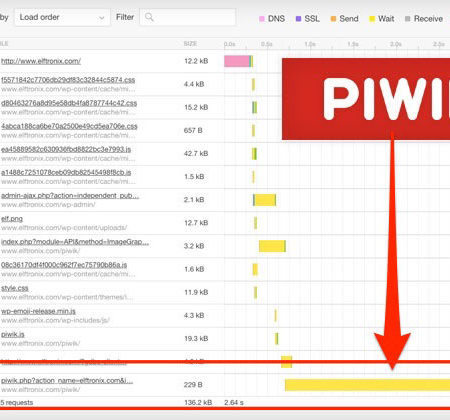Open the 08c36170df4f000c962f7ec75790b86a.js file link
This screenshot has height=420, width=450.
64,265
